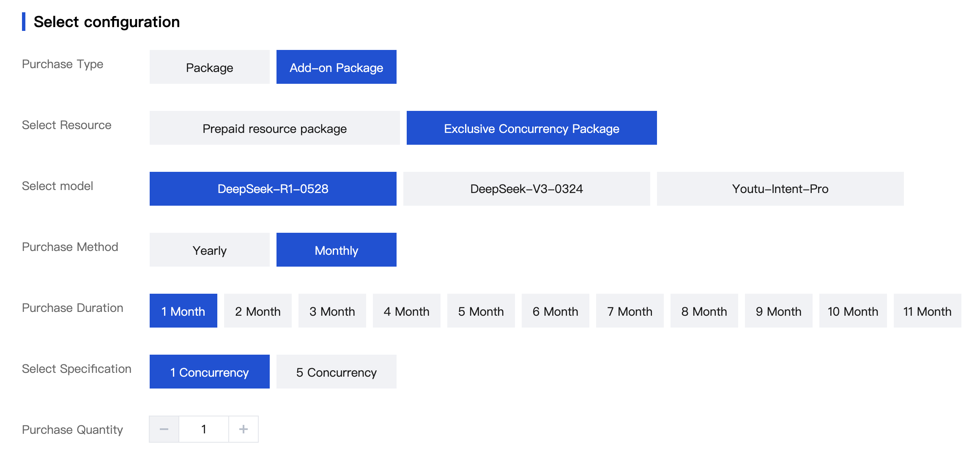980x452 pixels.
Task: Choose 11 Month duration
Action: click(927, 311)
